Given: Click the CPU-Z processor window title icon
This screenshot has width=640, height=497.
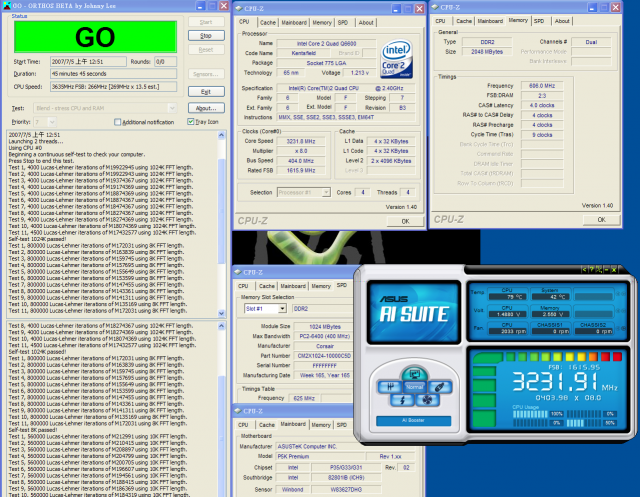Looking at the screenshot, I should [239, 8].
